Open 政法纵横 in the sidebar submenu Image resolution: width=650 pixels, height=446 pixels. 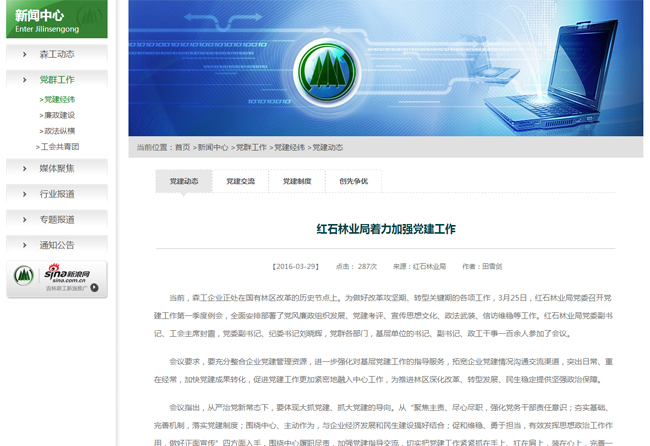click(59, 130)
